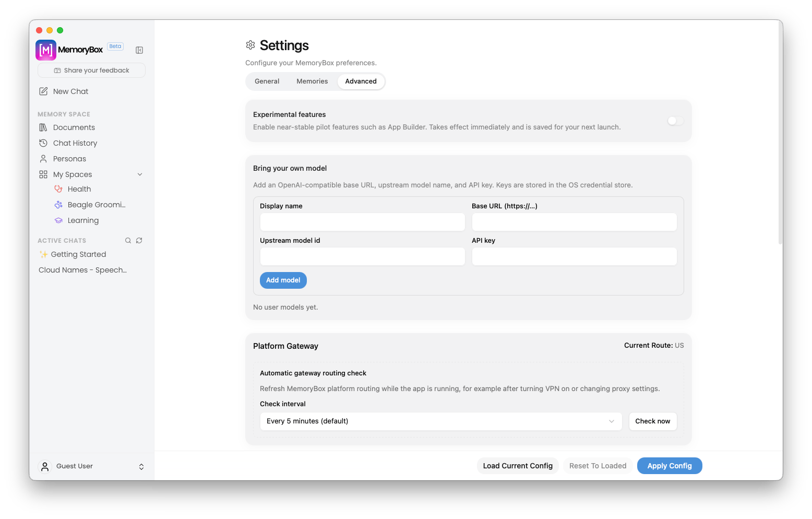Open Guest User account switcher chevrons

tap(141, 467)
